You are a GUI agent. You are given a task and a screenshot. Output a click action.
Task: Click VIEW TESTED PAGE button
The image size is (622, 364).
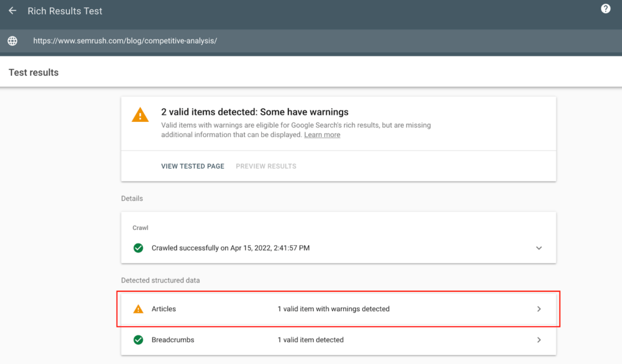click(x=193, y=166)
